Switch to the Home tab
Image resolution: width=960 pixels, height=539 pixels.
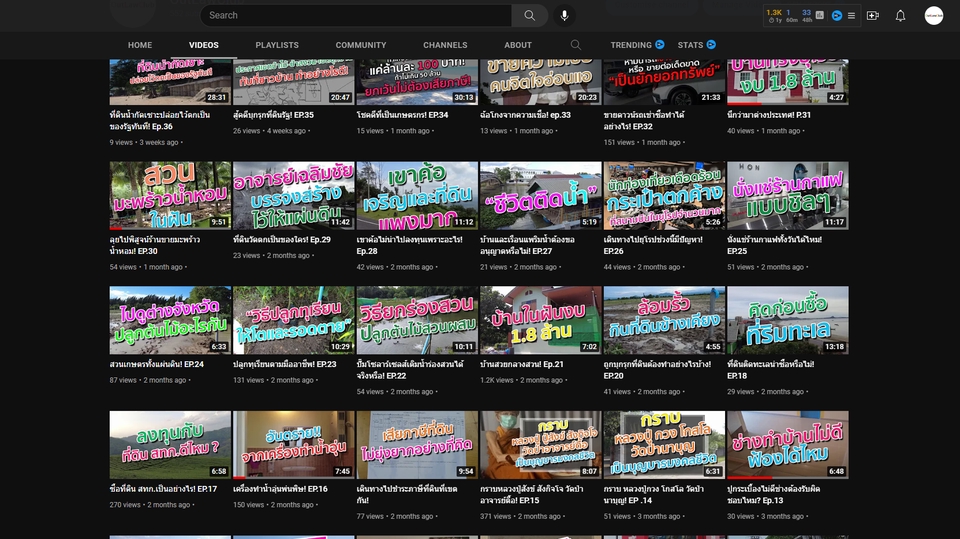(140, 45)
